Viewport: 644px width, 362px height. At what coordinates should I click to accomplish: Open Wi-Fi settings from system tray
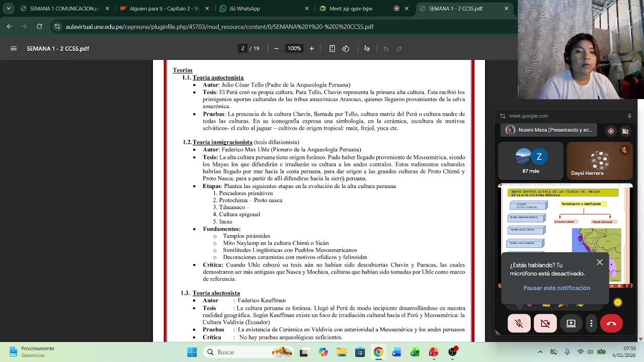[581, 352]
